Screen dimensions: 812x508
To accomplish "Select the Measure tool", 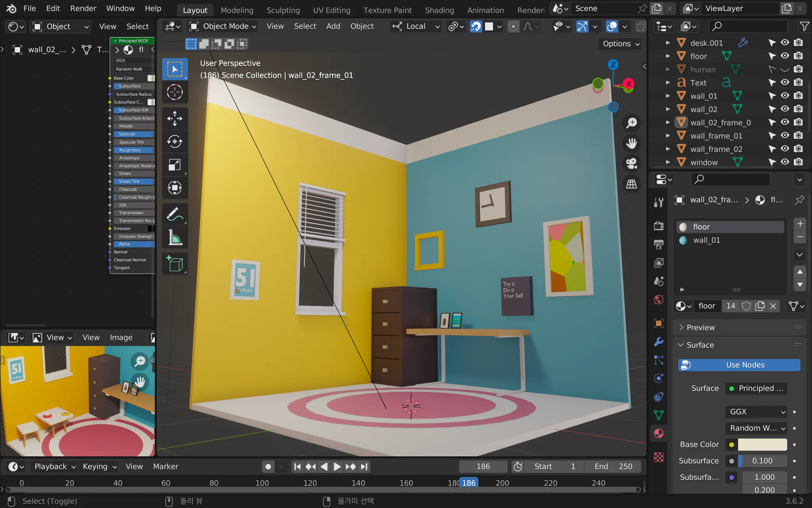I will 174,238.
